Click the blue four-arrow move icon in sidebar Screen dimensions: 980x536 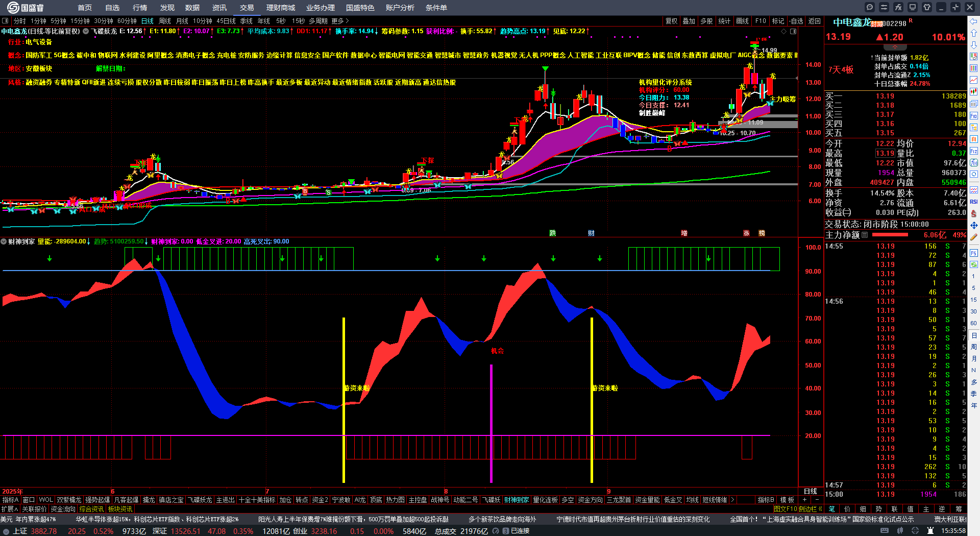tap(974, 225)
